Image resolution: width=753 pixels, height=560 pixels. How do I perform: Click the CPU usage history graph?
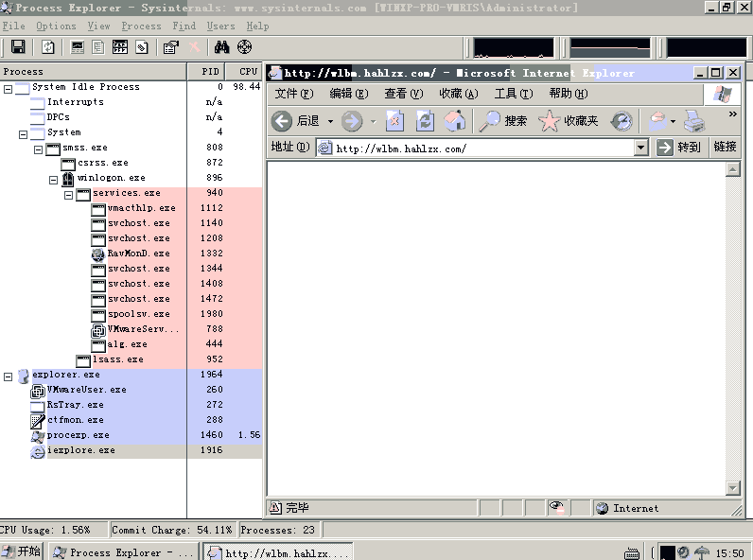click(514, 48)
